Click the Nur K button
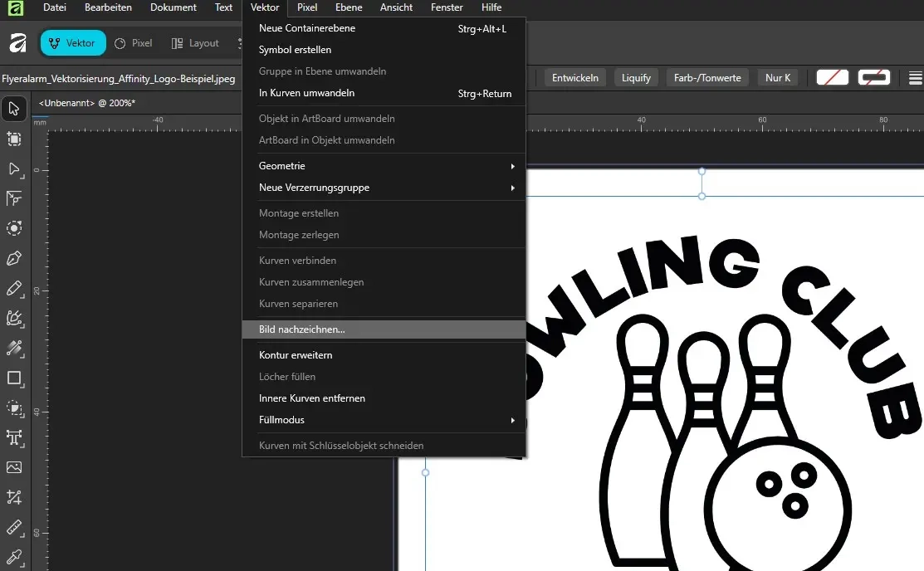This screenshot has height=571, width=924. (x=778, y=78)
